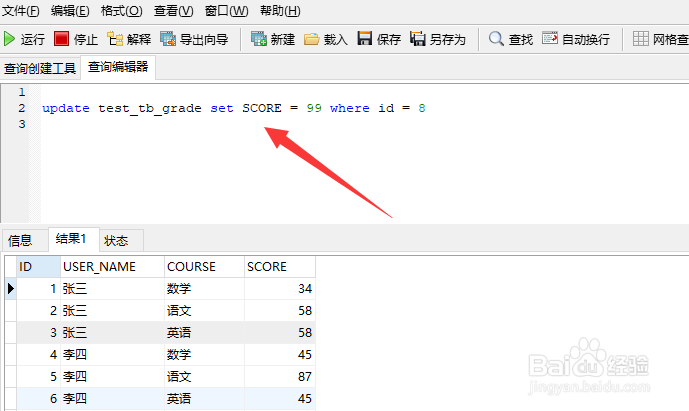This screenshot has width=689, height=411.
Task: Click the ID column header
Action: coord(39,266)
